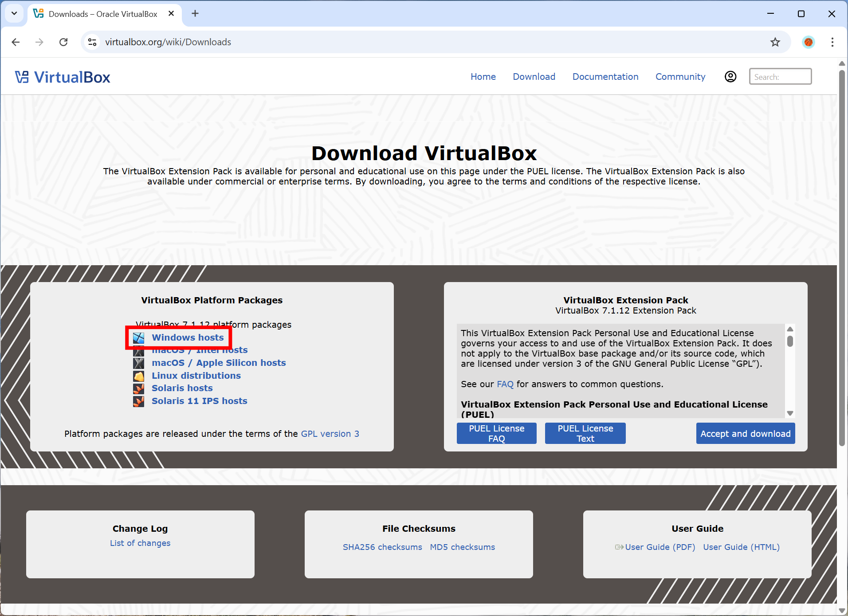This screenshot has width=848, height=616.
Task: Open Chrome's three-dot options menu
Action: point(832,42)
